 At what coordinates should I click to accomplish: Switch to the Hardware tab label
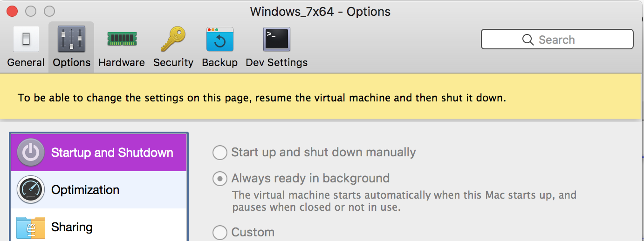122,62
